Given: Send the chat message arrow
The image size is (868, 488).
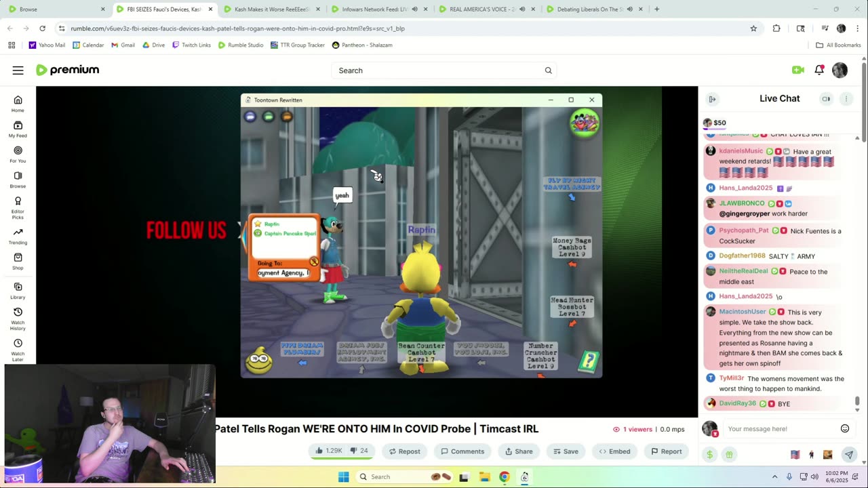Looking at the screenshot, I should point(848,455).
